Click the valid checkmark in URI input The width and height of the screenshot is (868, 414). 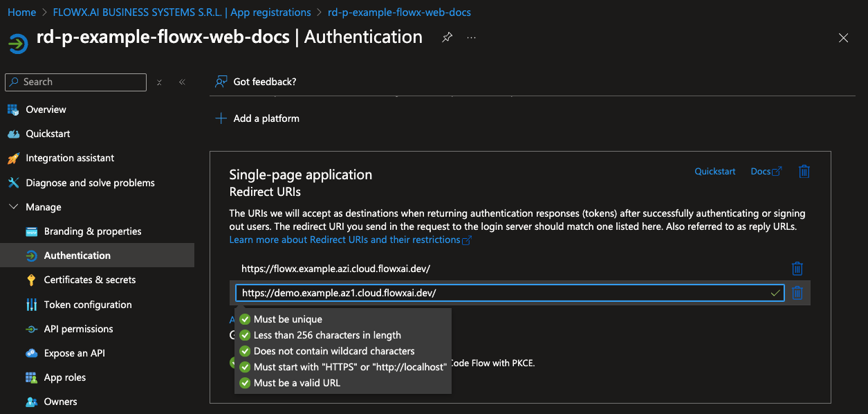tap(775, 294)
